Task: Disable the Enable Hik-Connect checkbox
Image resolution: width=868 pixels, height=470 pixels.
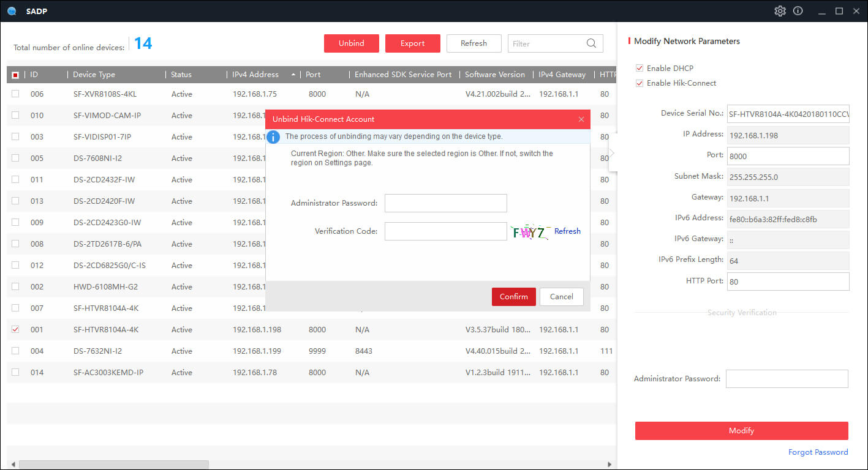Action: click(x=640, y=83)
